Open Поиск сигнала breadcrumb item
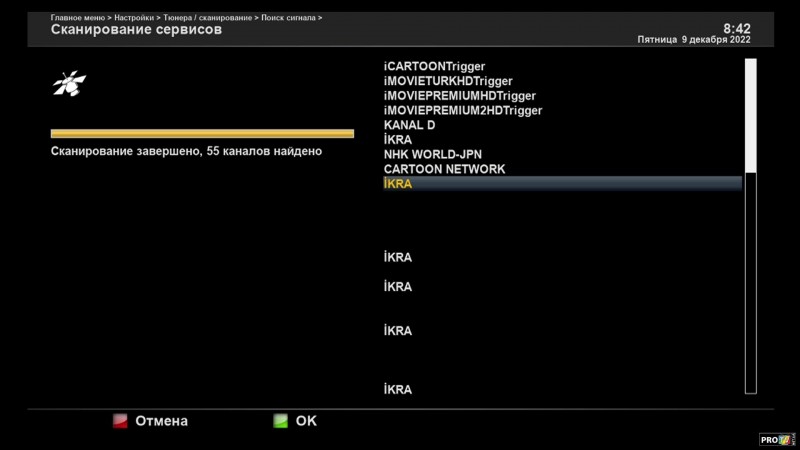This screenshot has width=800, height=450. (288, 18)
